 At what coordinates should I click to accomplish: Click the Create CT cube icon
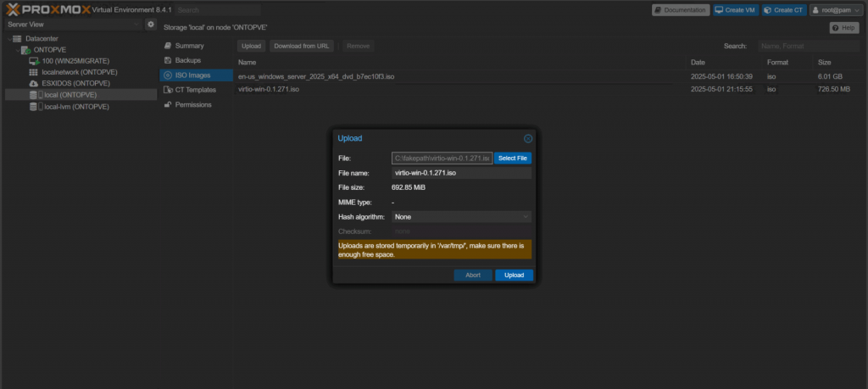click(768, 10)
